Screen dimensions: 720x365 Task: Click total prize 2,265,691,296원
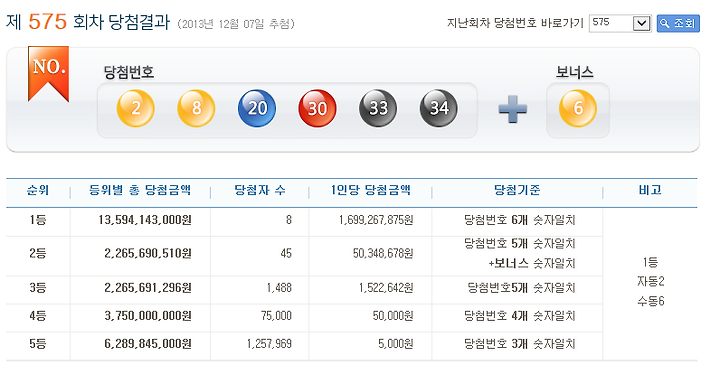(148, 288)
